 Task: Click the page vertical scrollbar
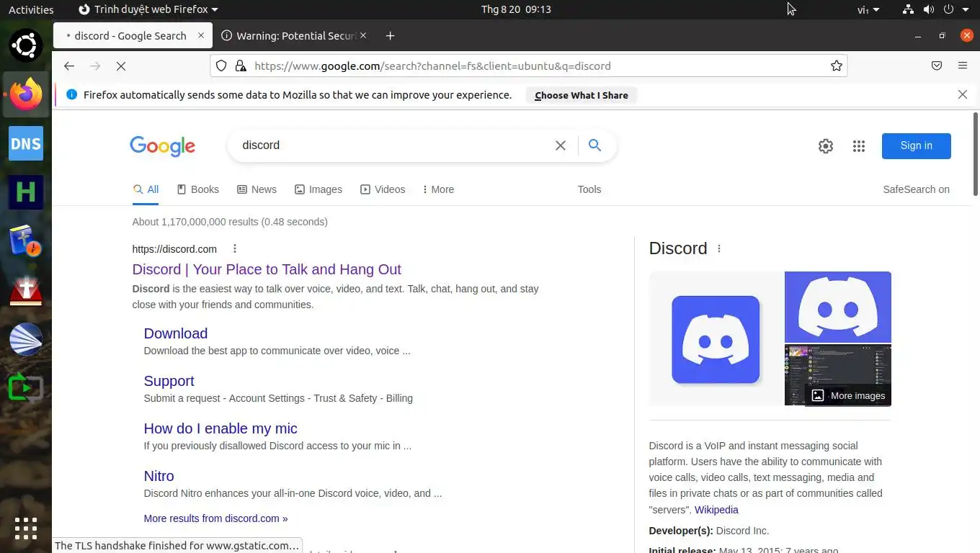tap(976, 154)
